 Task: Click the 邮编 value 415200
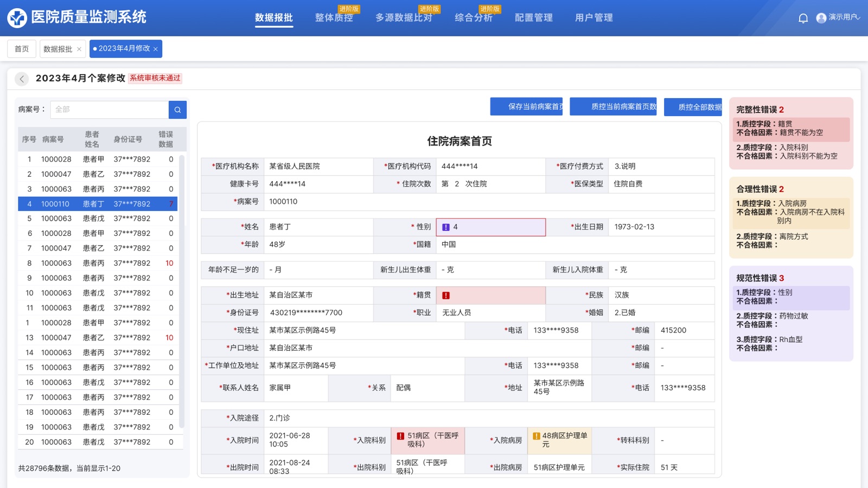click(x=673, y=330)
